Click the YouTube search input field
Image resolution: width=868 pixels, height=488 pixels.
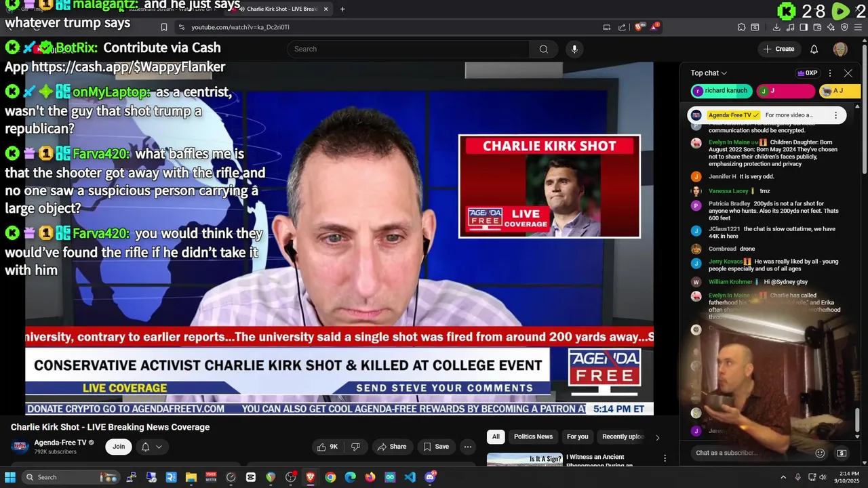(409, 49)
